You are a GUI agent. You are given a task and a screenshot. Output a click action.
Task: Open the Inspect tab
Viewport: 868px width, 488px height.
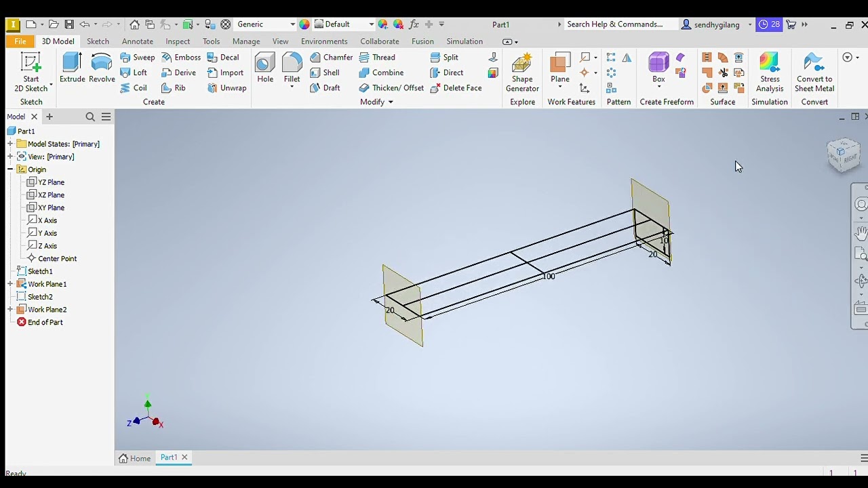click(178, 41)
